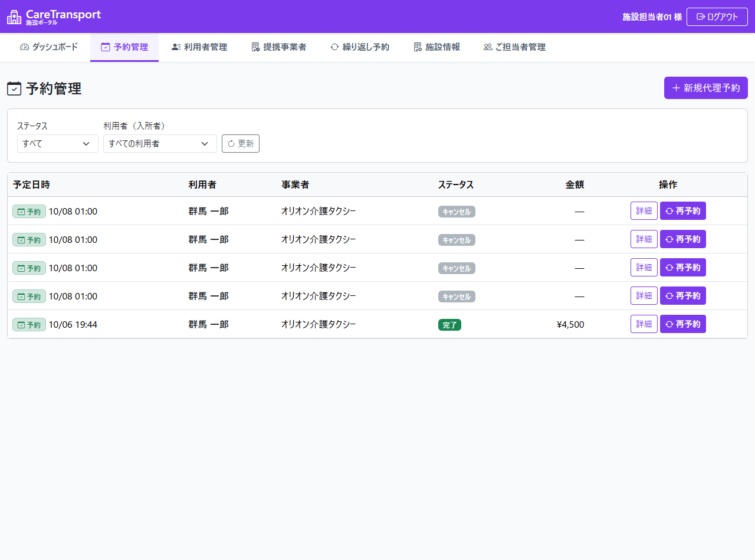Refresh the list with the 更新 button
The height and width of the screenshot is (560, 755).
(241, 143)
